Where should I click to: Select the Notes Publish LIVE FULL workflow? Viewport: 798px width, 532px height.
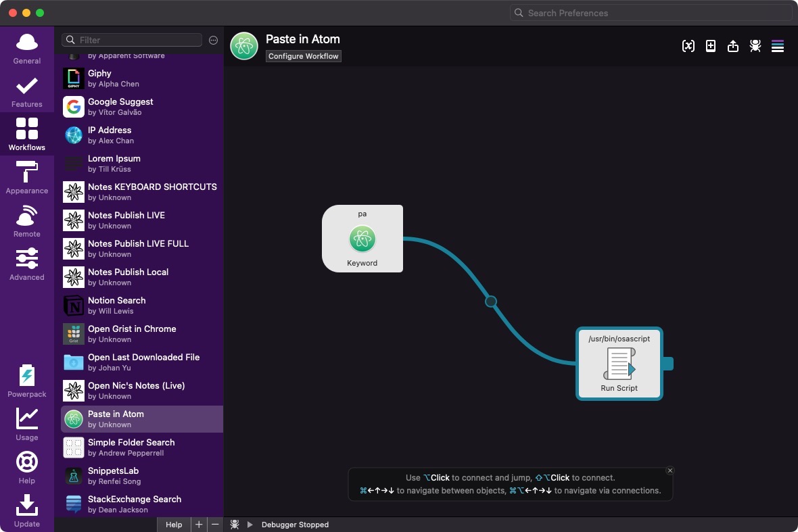pos(142,249)
